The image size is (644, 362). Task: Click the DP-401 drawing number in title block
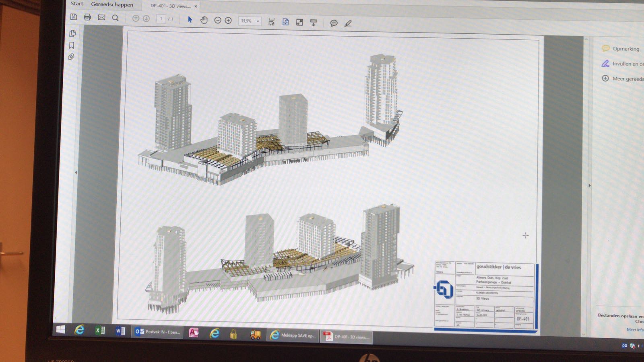[522, 319]
